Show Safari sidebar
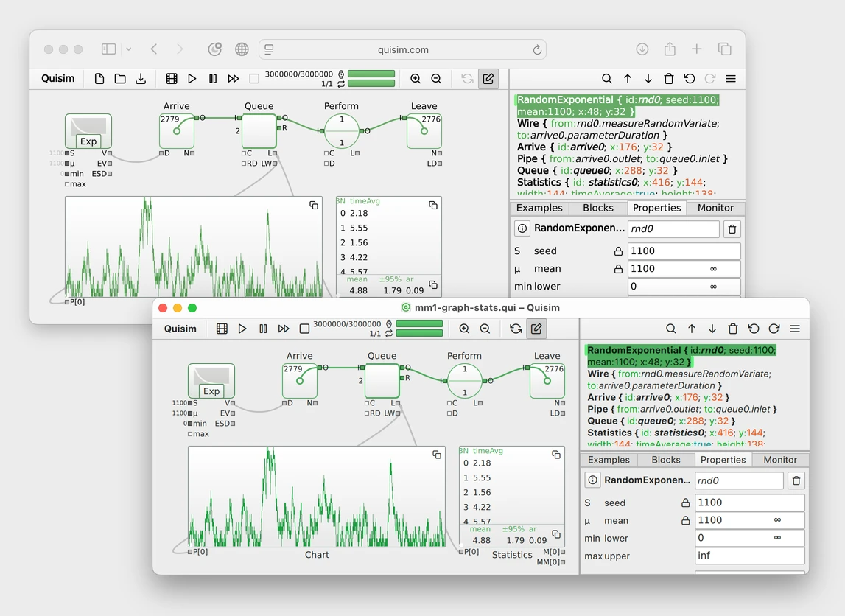845x616 pixels. tap(109, 49)
